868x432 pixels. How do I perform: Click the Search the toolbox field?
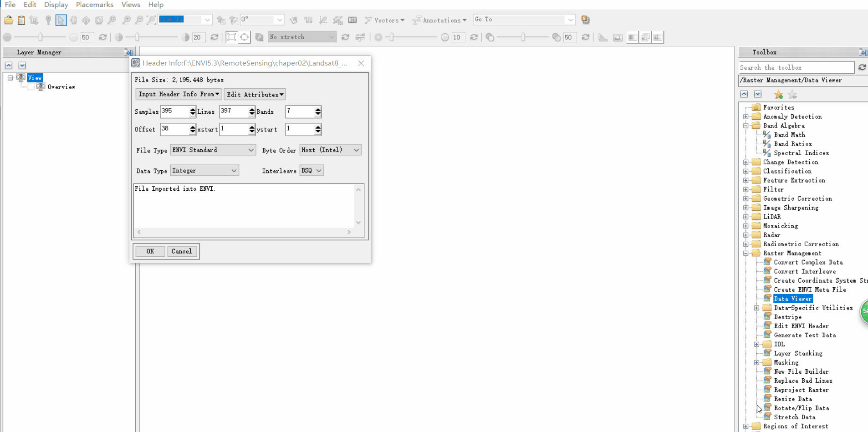(796, 67)
